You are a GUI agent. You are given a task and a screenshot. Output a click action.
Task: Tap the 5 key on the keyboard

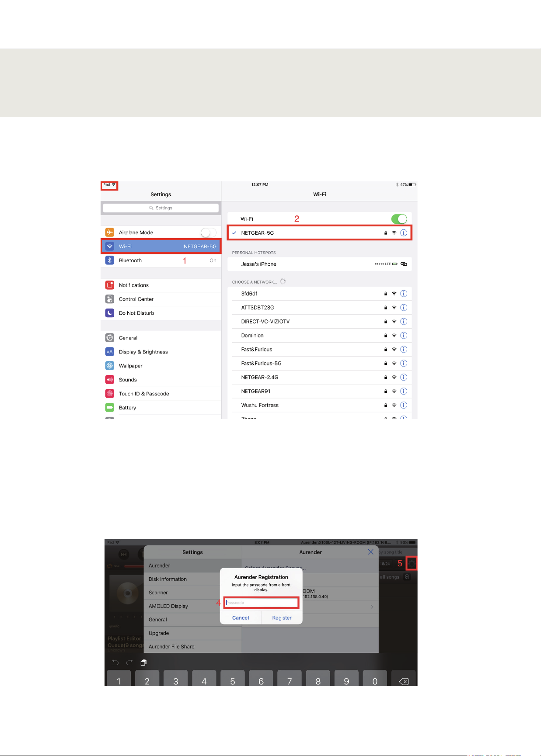tap(233, 678)
